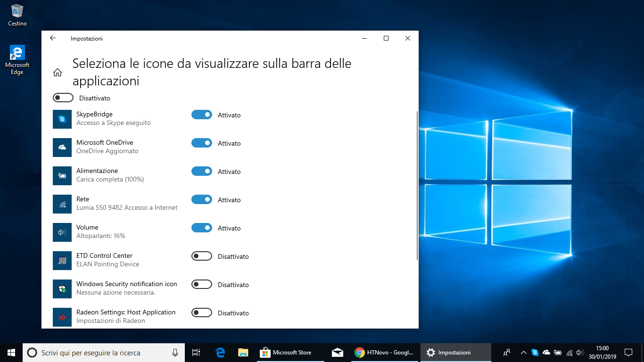Click 'Lumia 550 9482 Accesso a Internet'
This screenshot has height=362, width=644.
click(127, 207)
